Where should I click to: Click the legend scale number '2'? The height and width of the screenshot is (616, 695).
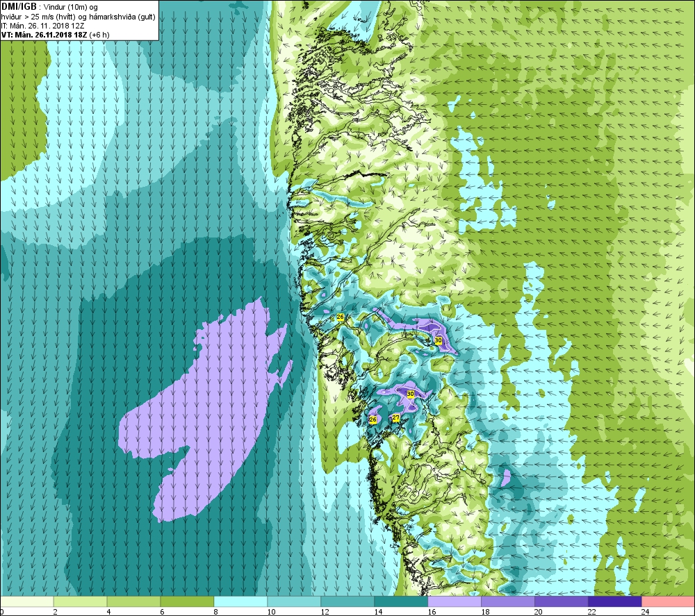56,612
